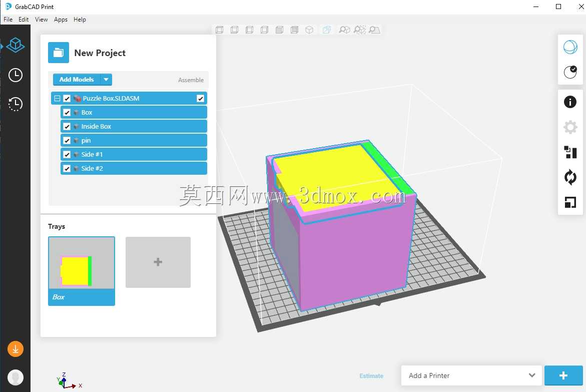Uncheck the Box part checkbox
586x392 pixels.
coord(67,112)
